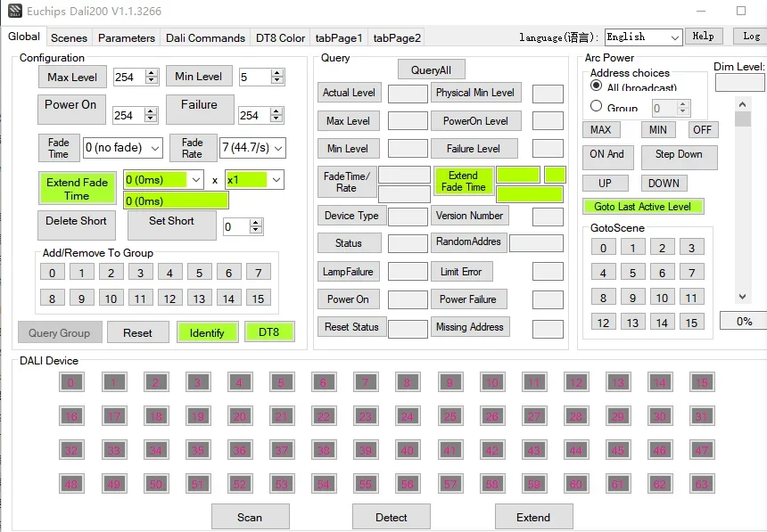
Task: Select DALI device address 47 box
Action: (x=702, y=450)
